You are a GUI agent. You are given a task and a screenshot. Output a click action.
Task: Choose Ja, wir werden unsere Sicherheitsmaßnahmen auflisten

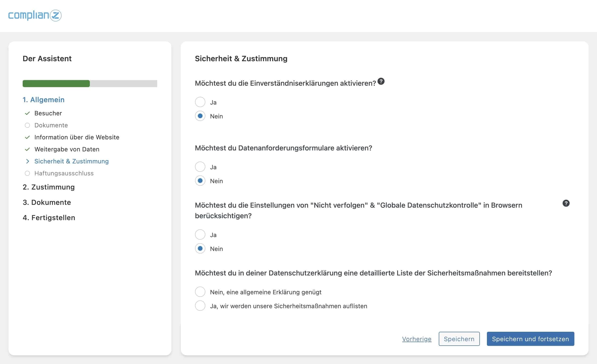(x=200, y=306)
